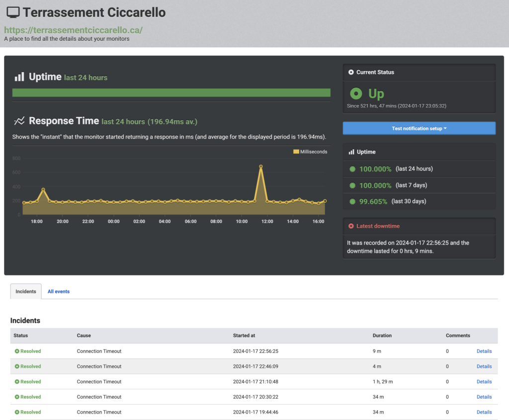Click the green badge icon for 99.605% uptime
Screen dimensions: 509x420
pos(352,201)
